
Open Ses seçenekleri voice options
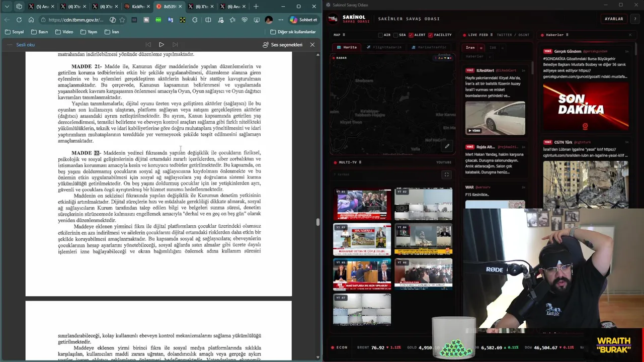283,45
